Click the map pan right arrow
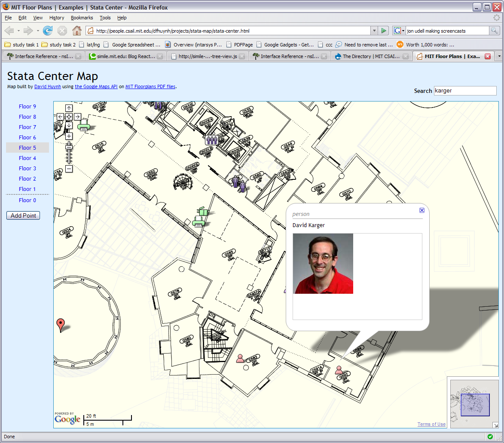The image size is (504, 443). coord(77,117)
